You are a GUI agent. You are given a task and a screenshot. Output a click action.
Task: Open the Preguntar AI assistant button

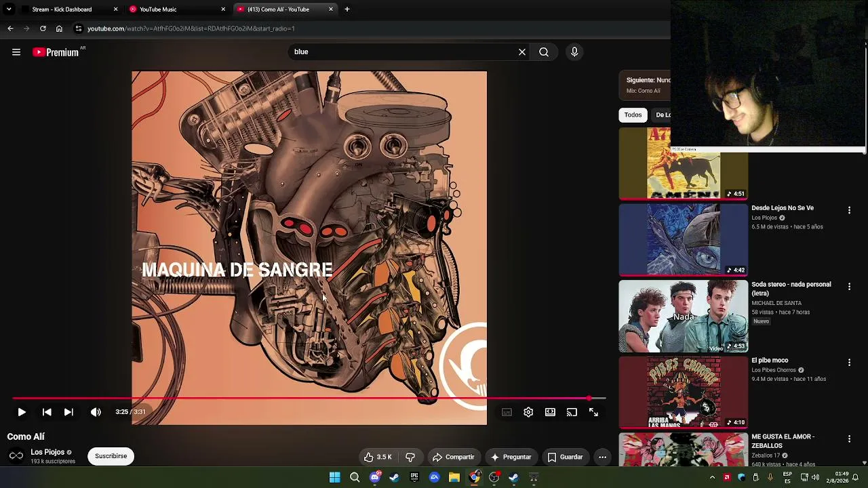511,457
